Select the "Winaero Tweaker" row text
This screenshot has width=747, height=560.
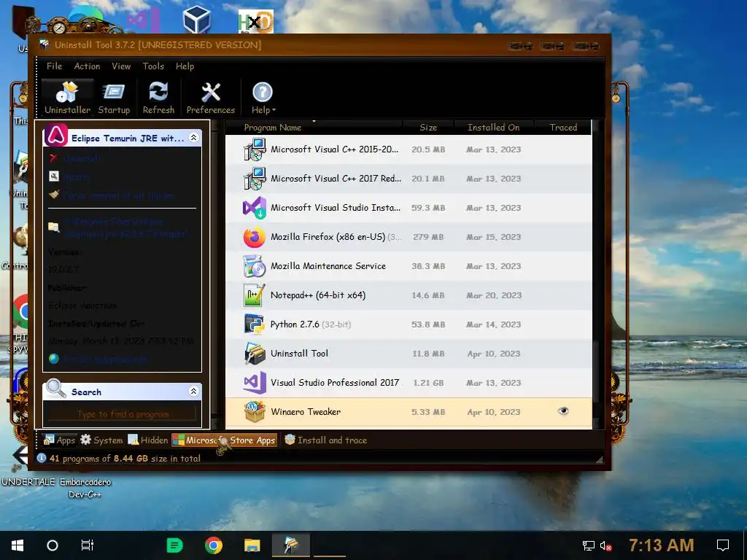tap(306, 412)
